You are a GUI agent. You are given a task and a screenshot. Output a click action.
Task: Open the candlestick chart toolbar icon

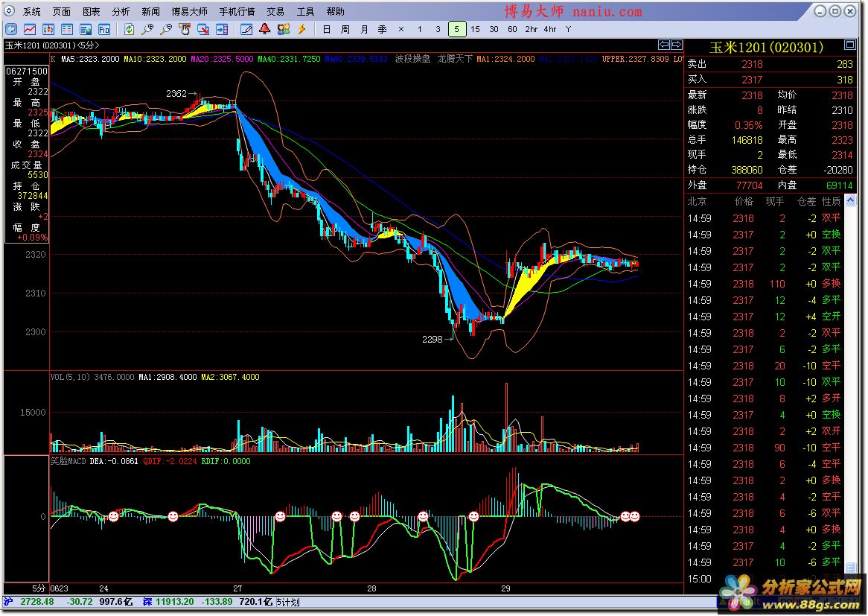(48, 29)
